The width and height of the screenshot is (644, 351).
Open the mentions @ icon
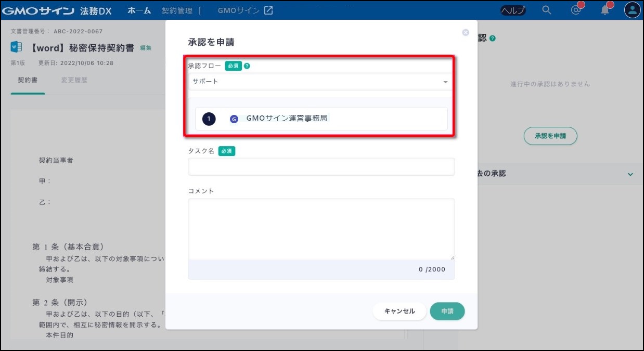click(x=575, y=10)
